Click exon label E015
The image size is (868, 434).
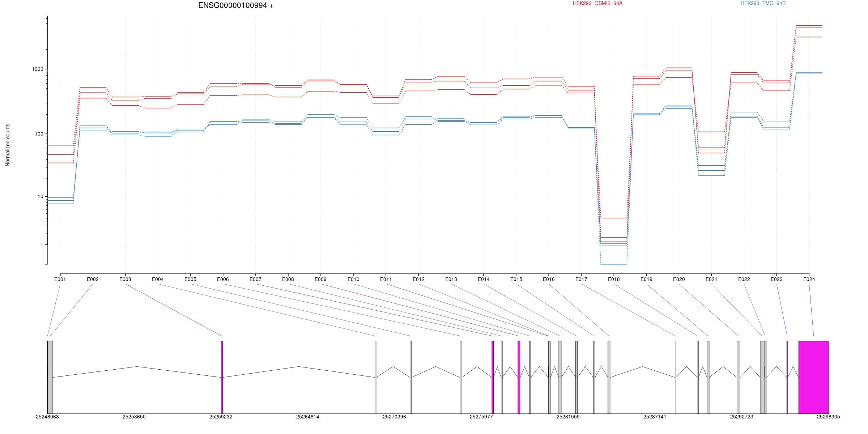516,279
